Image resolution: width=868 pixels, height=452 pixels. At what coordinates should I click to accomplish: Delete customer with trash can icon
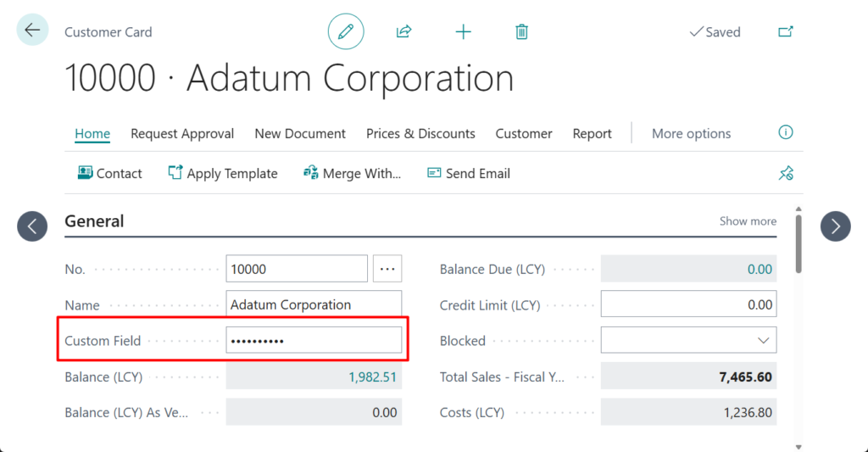521,32
